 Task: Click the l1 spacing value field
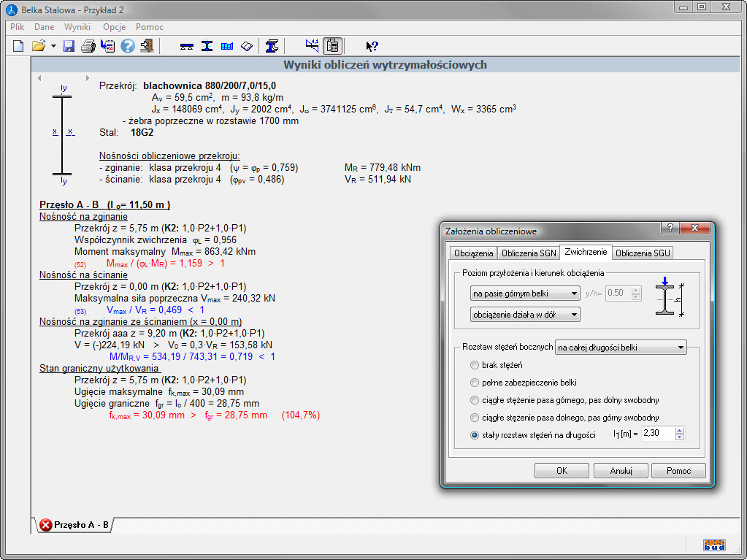pyautogui.click(x=657, y=434)
